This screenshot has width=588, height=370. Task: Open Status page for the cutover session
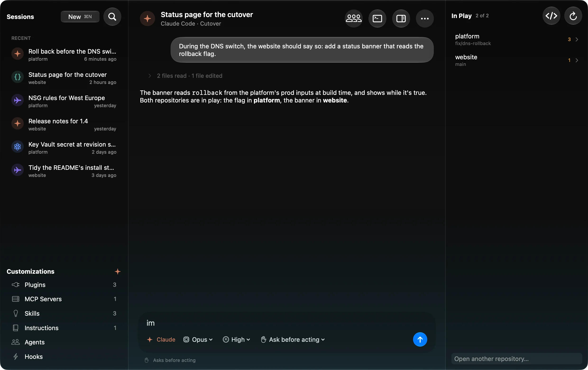(64, 78)
